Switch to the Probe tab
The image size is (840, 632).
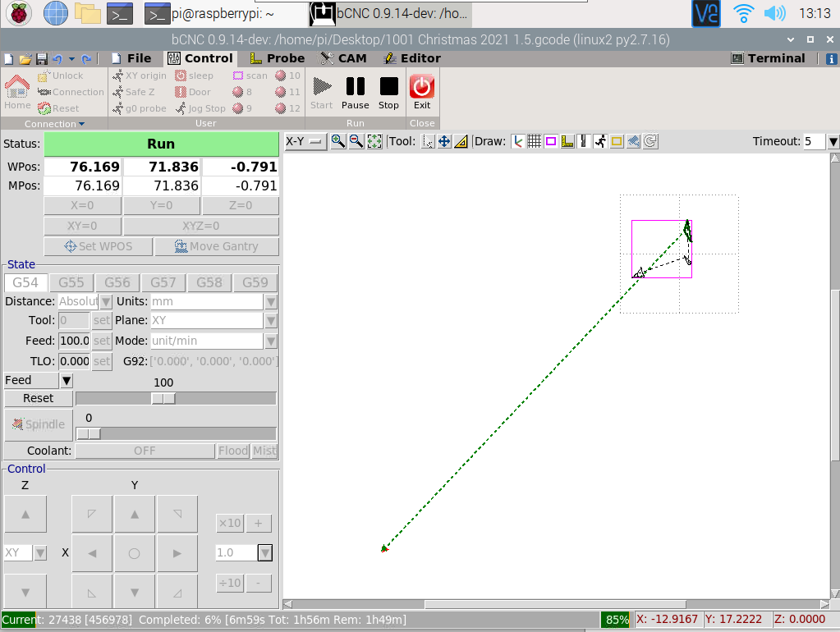278,58
